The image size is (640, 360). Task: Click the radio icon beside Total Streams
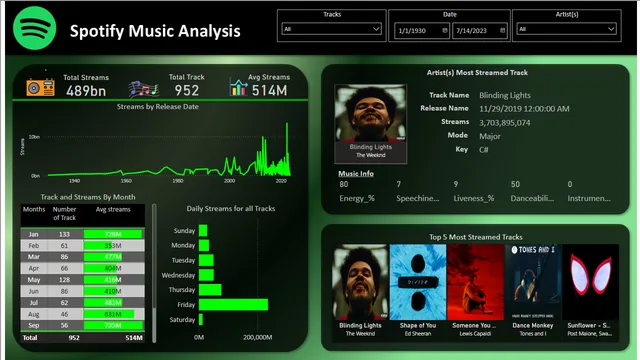tap(40, 87)
